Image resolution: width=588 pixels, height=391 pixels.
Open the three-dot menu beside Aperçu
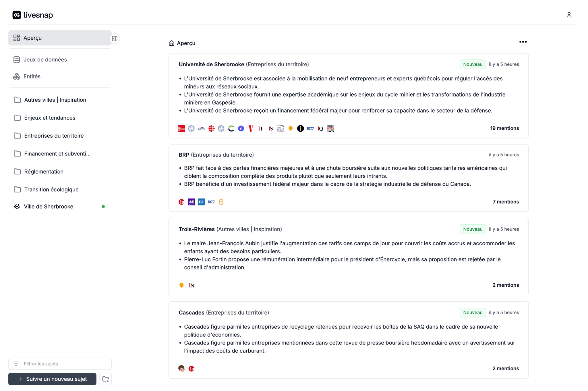(x=523, y=42)
